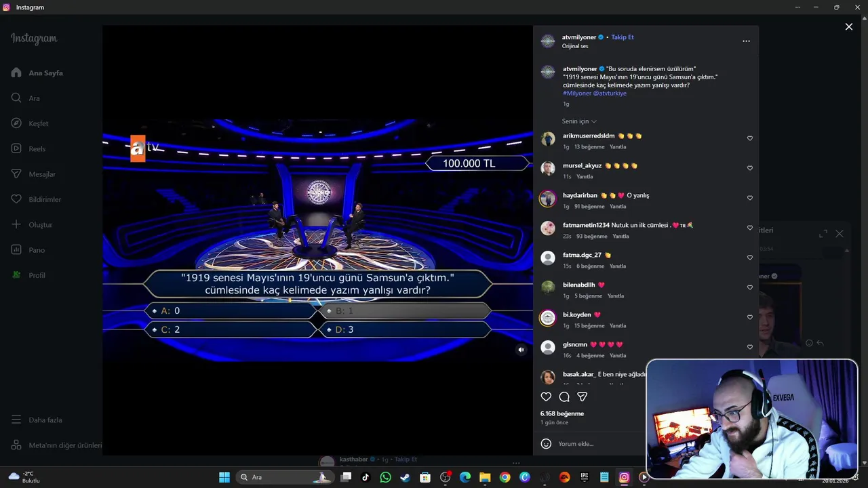Click Takip Et on kasthaber's post below

click(406, 460)
